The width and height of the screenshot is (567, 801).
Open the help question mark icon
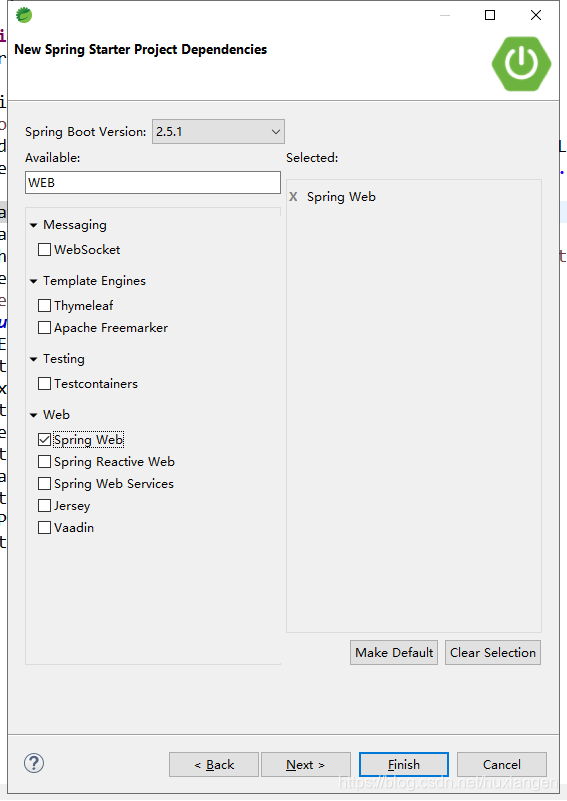[x=34, y=763]
